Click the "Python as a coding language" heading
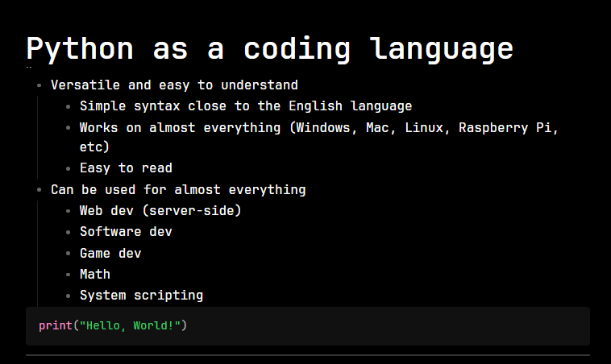 pyautogui.click(x=269, y=48)
